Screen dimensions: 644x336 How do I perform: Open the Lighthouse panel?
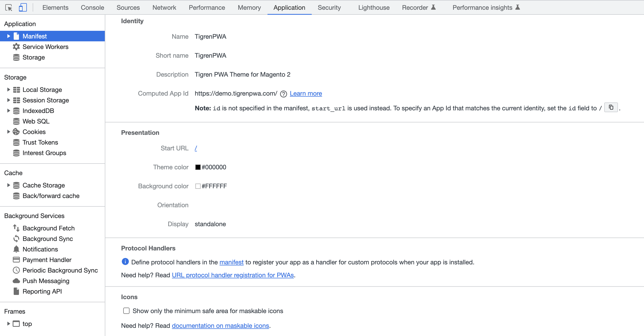373,7
